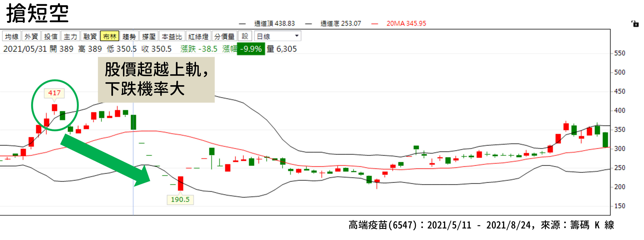
Task: Click the 550 price axis label
Action: tap(620, 53)
